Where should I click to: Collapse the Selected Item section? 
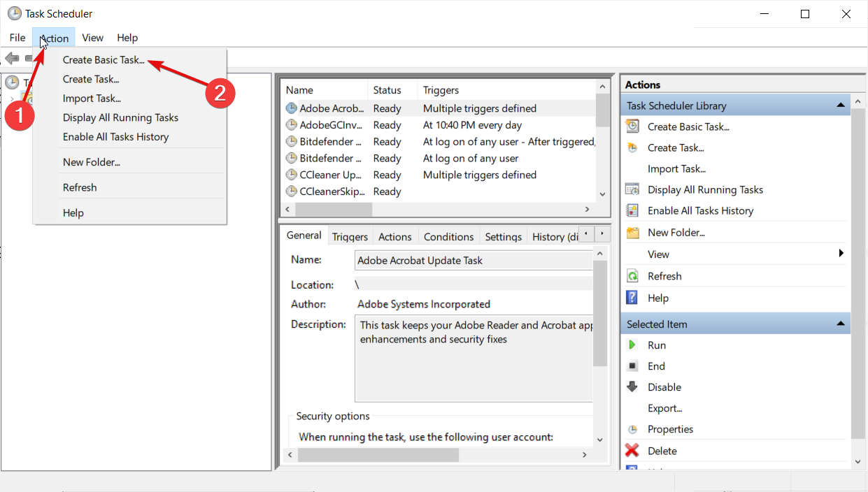(x=840, y=324)
